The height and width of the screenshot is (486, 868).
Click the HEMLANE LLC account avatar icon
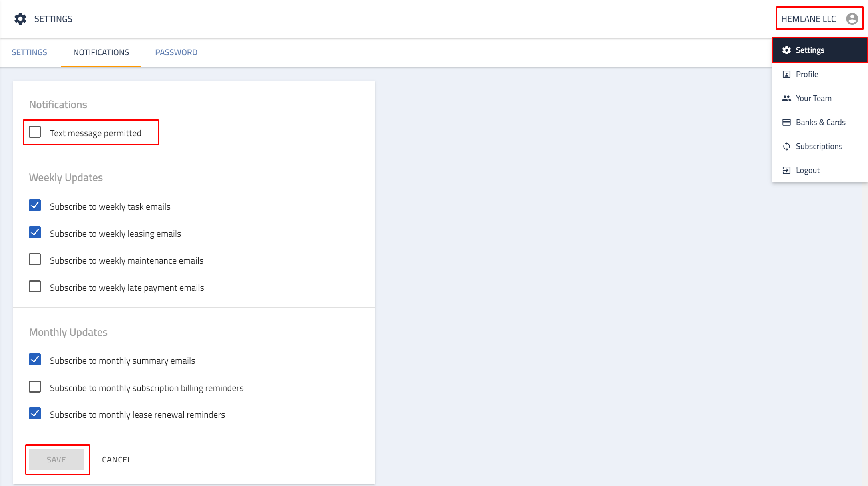point(852,19)
